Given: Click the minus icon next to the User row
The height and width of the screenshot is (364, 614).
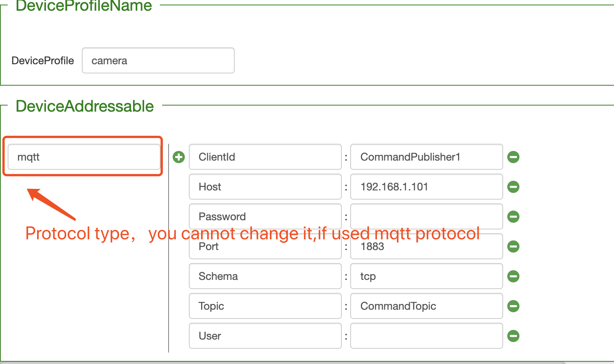Looking at the screenshot, I should click(513, 336).
